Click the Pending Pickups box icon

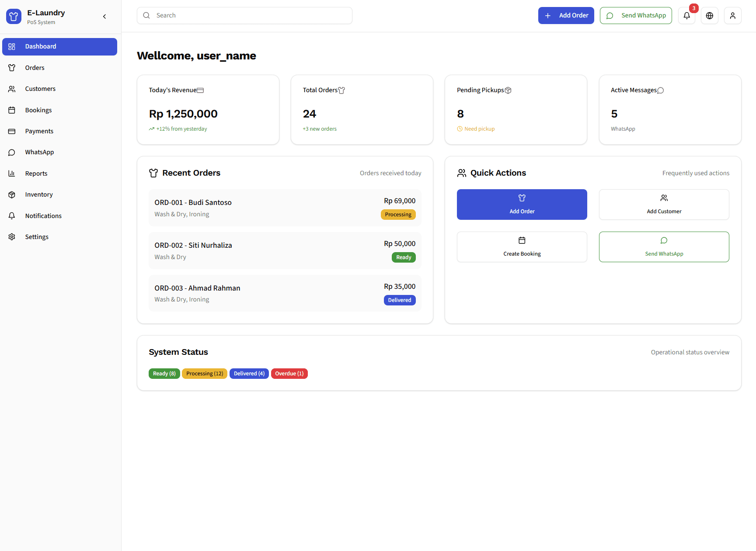point(508,90)
